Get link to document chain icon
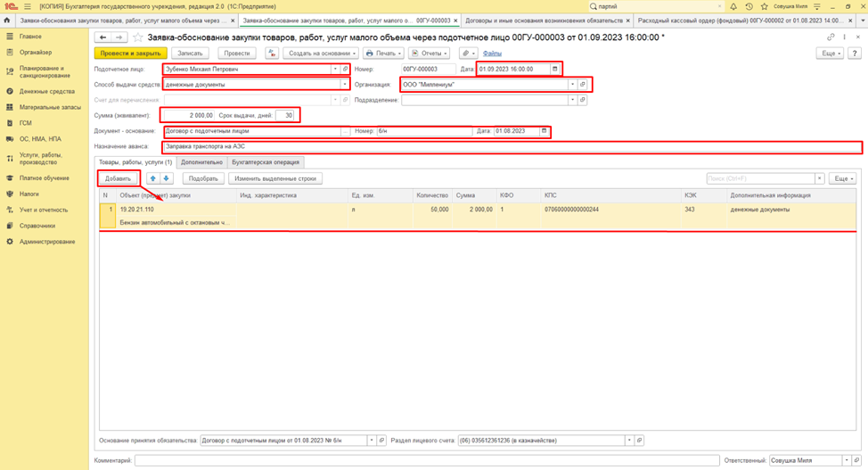868x470 pixels. point(831,37)
